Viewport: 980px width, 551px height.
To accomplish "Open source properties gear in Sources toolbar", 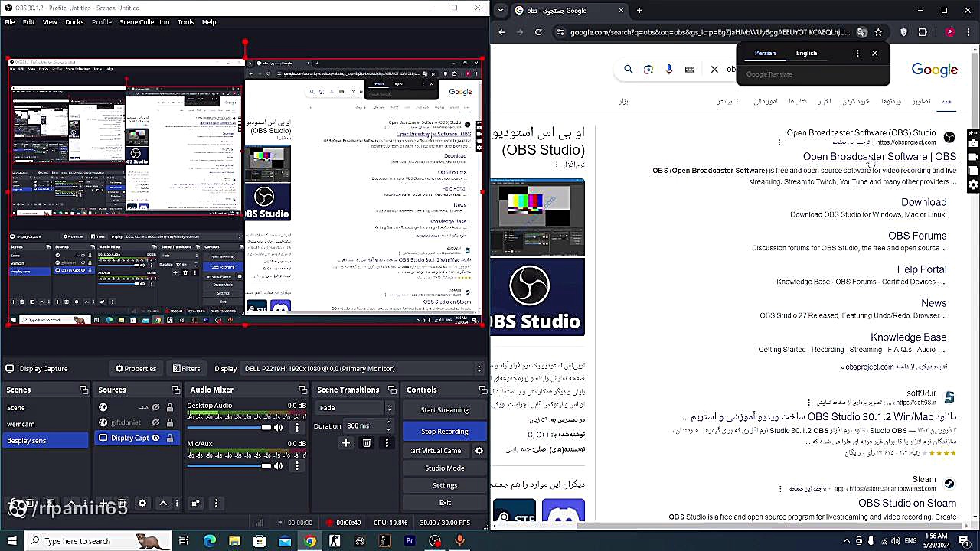I will 142,503.
